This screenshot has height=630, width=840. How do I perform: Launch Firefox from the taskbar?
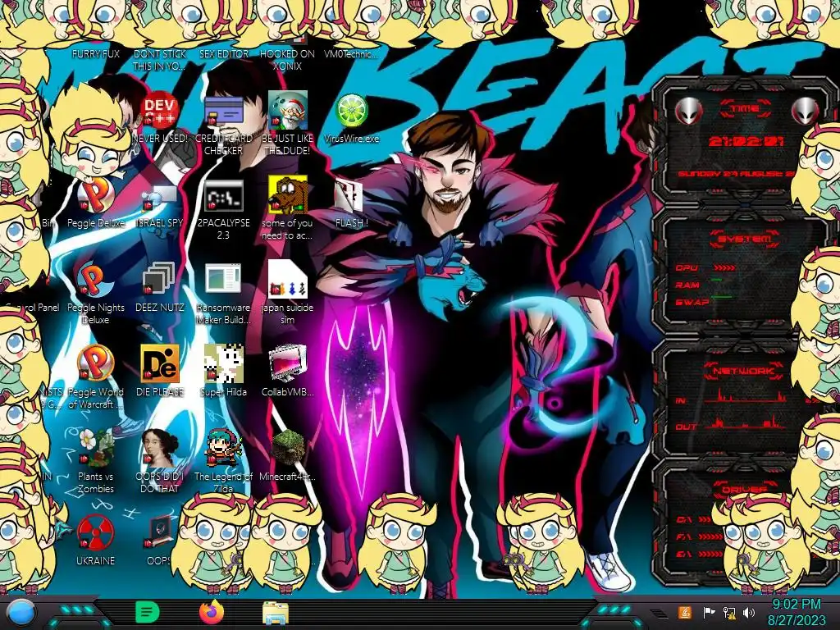click(x=211, y=612)
